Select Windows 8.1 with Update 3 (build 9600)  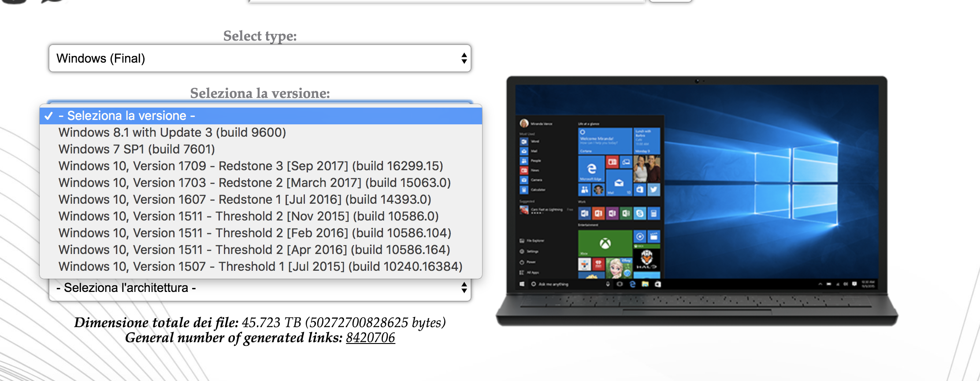tap(172, 132)
